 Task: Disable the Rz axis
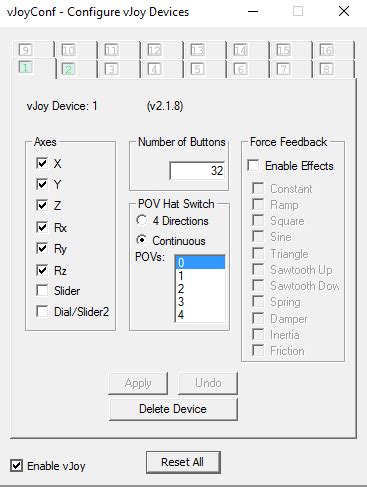[42, 270]
